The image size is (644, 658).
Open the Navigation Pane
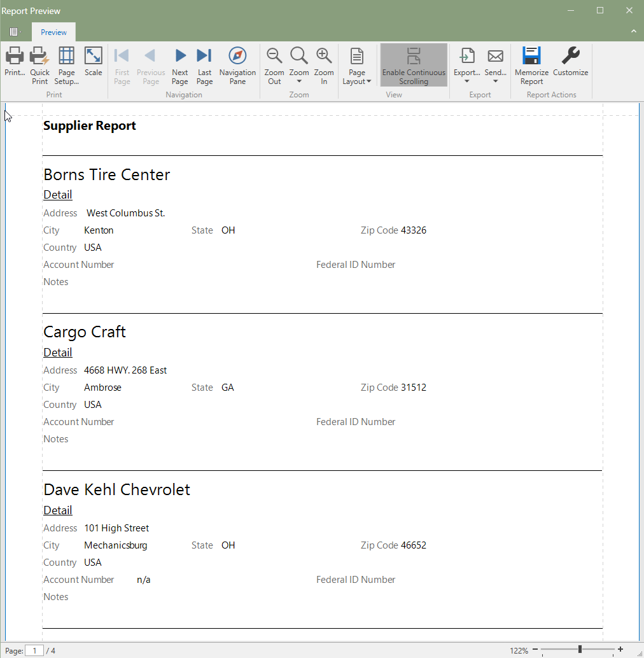click(237, 57)
